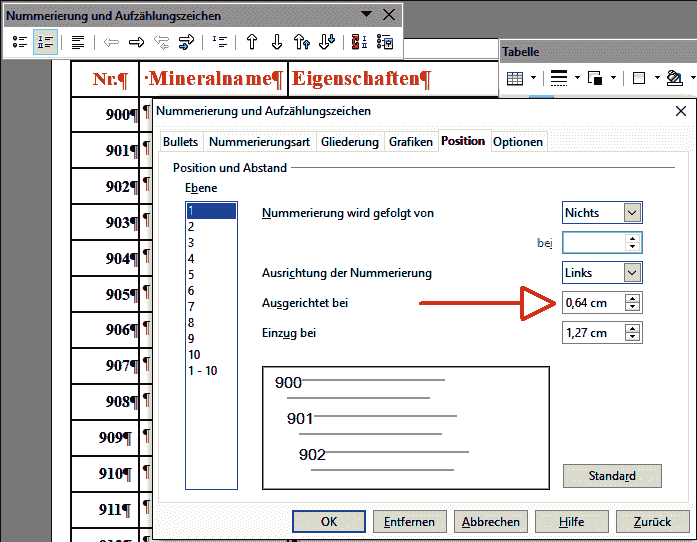
Task: Click the 'Ausgerichtet bei' value field
Action: 593,303
